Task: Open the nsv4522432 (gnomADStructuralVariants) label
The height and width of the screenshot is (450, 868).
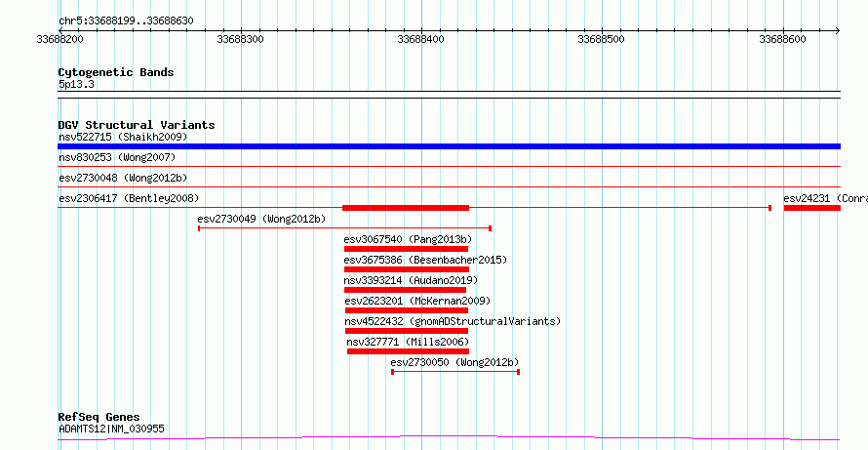Action: click(453, 321)
